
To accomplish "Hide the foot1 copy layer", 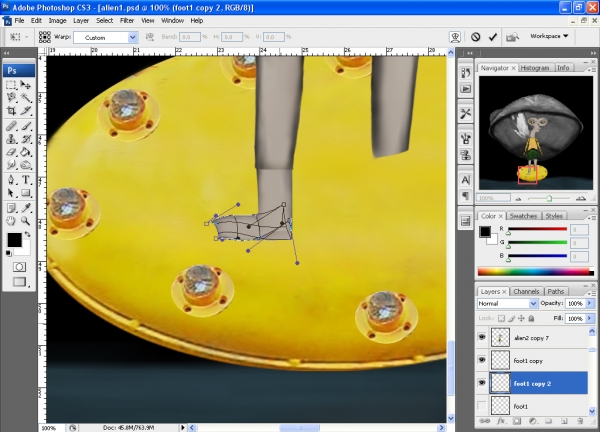I will pyautogui.click(x=482, y=360).
